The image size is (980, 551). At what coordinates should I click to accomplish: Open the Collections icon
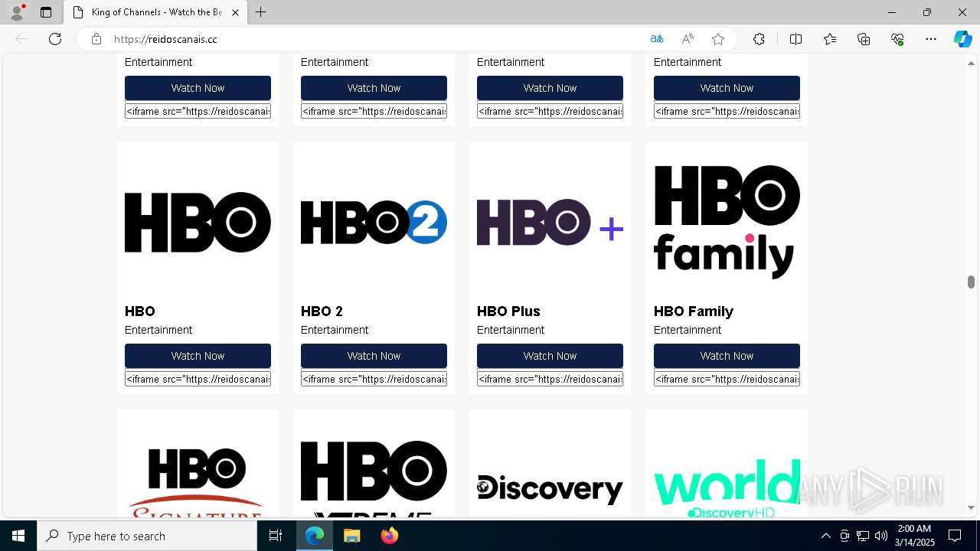click(864, 39)
